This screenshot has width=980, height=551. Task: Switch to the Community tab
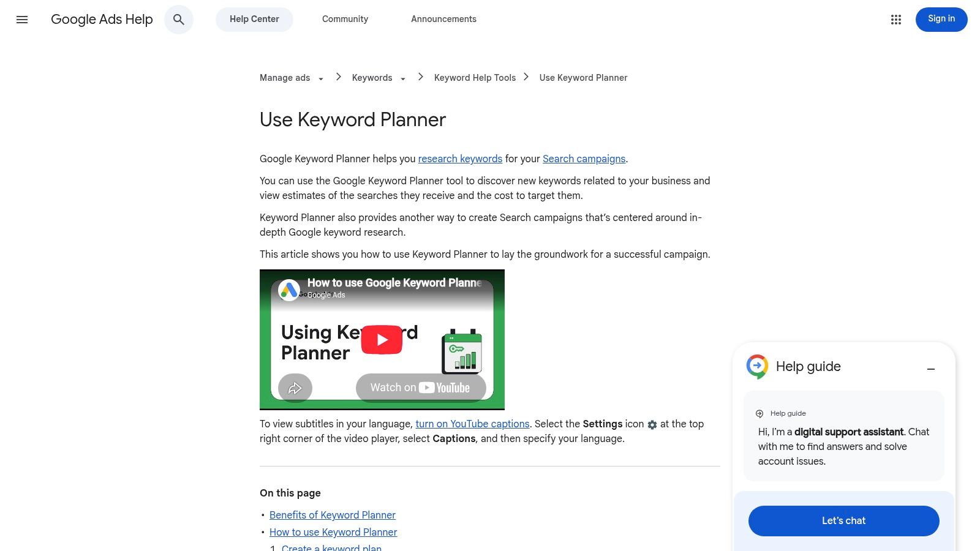[x=345, y=20]
